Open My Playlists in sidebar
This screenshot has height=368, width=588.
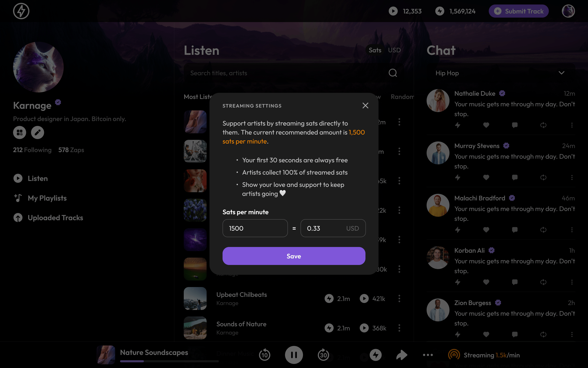click(x=47, y=198)
